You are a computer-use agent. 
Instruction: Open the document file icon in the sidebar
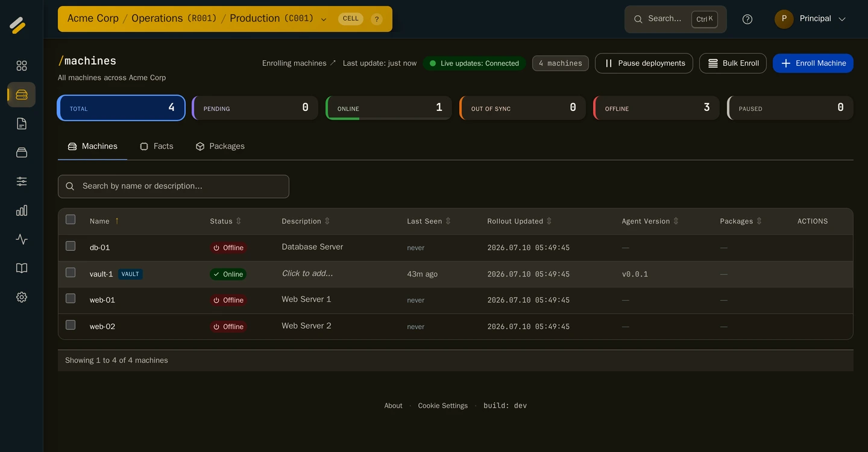(22, 124)
